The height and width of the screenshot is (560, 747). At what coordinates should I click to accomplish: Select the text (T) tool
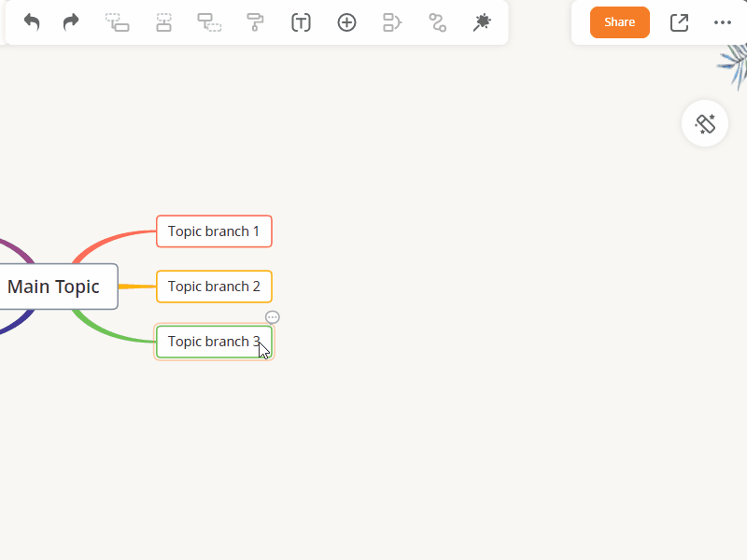pos(301,22)
